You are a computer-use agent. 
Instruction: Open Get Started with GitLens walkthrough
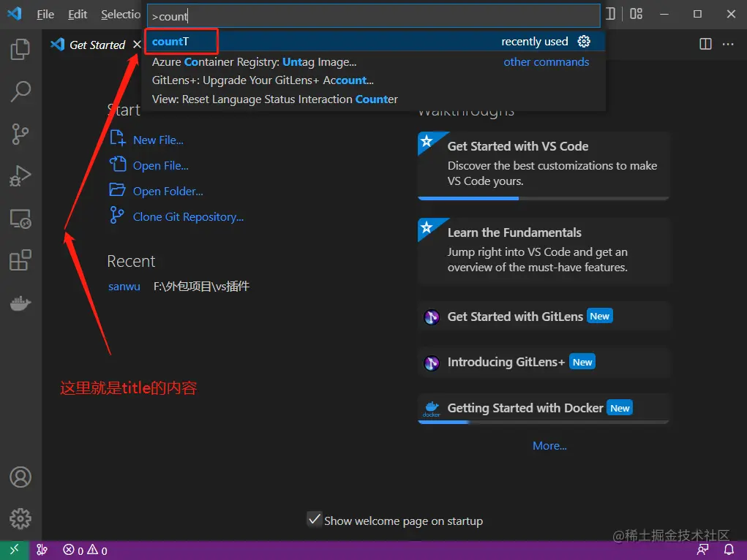coord(543,317)
